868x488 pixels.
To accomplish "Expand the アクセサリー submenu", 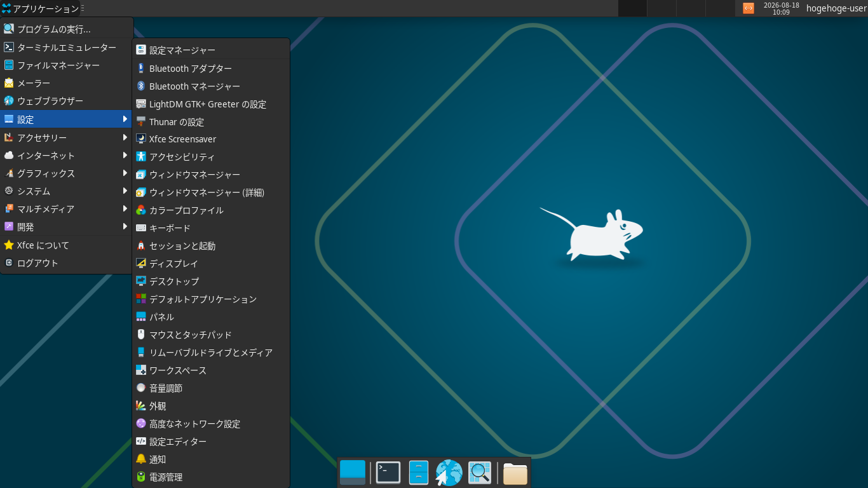I will point(66,138).
